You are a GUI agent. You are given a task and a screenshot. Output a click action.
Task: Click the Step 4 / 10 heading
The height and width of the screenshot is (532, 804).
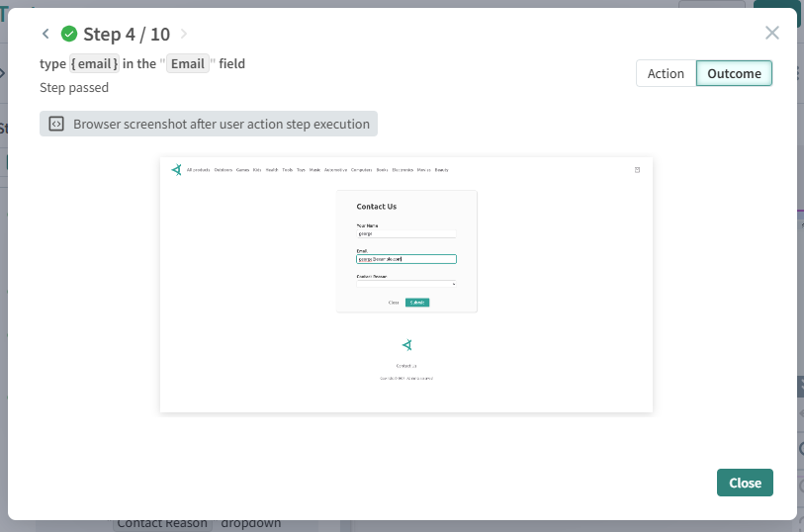tap(127, 35)
